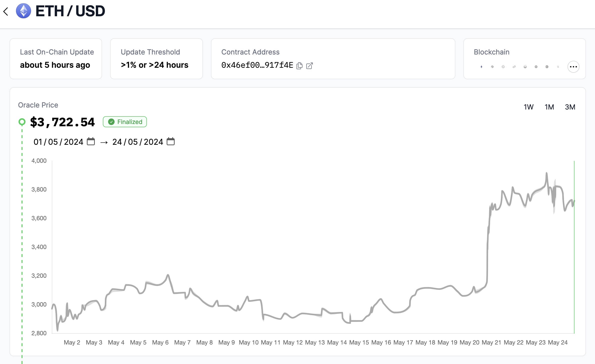The width and height of the screenshot is (595, 364).
Task: Click the contract address 0x46ef00…917f4E text
Action: tap(257, 65)
